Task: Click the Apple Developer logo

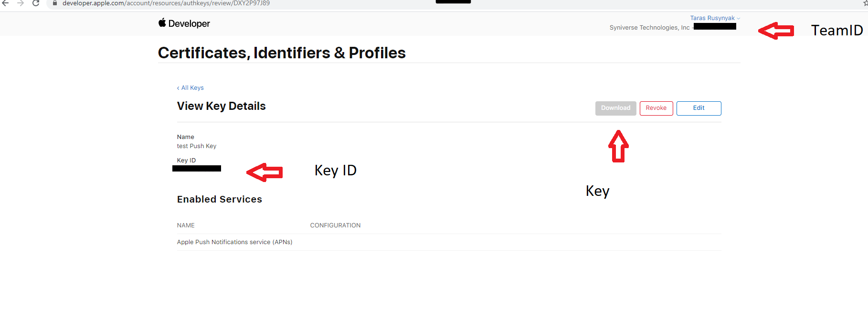Action: (184, 23)
